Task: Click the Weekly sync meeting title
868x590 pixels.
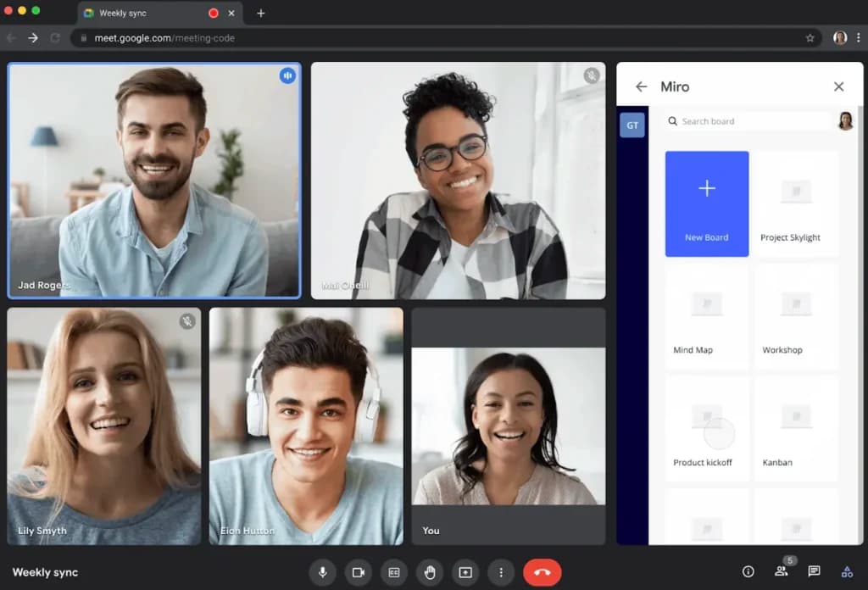Action: (46, 572)
